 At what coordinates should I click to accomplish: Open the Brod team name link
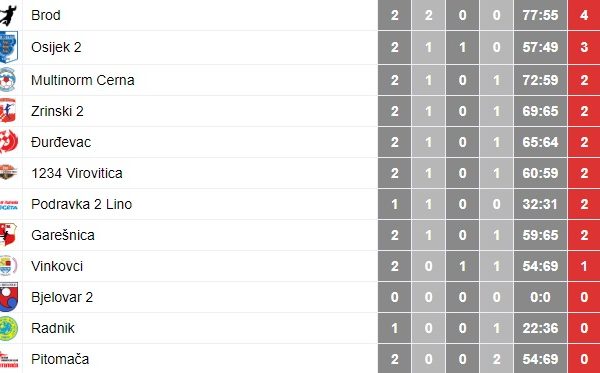click(x=46, y=15)
